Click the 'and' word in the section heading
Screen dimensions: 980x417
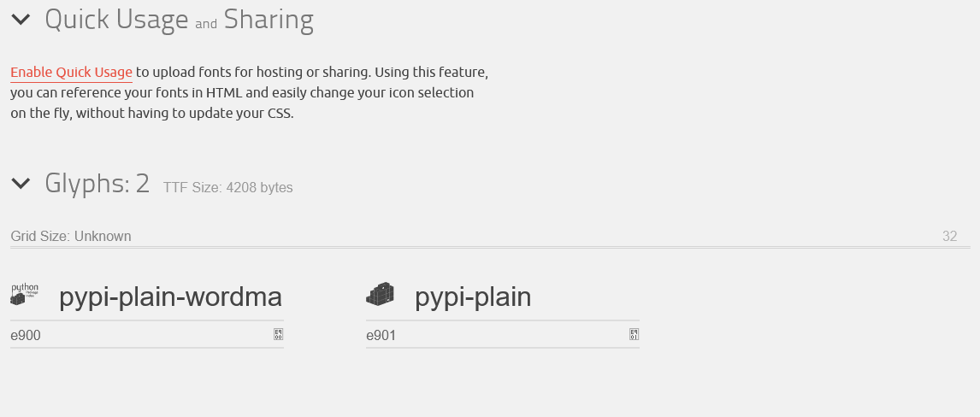pos(206,24)
